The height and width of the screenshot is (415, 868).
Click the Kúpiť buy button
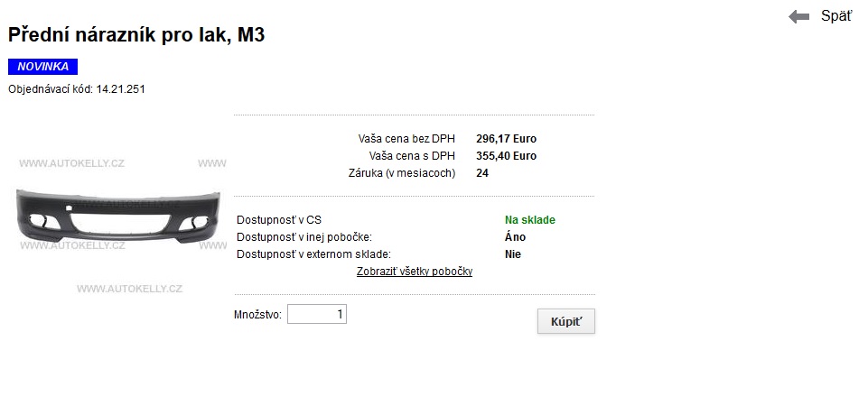point(565,321)
